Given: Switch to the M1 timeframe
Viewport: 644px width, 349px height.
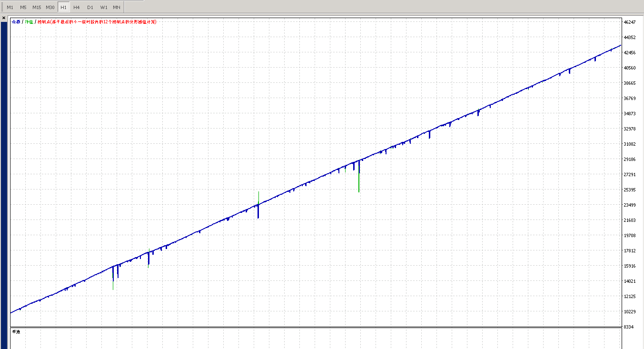Looking at the screenshot, I should tap(10, 7).
